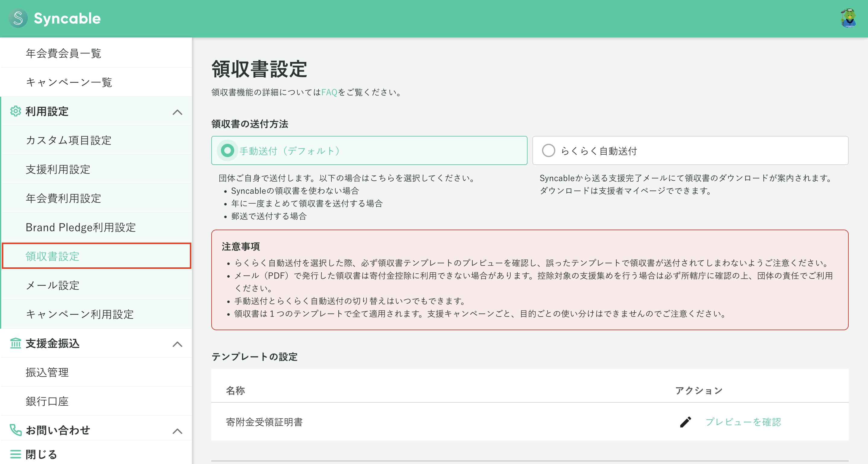This screenshot has height=464, width=868.
Task: Collapse the 利用設定 section
Action: click(x=177, y=111)
